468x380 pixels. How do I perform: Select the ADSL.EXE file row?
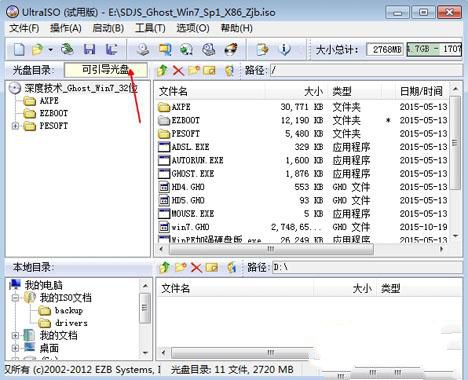302,147
